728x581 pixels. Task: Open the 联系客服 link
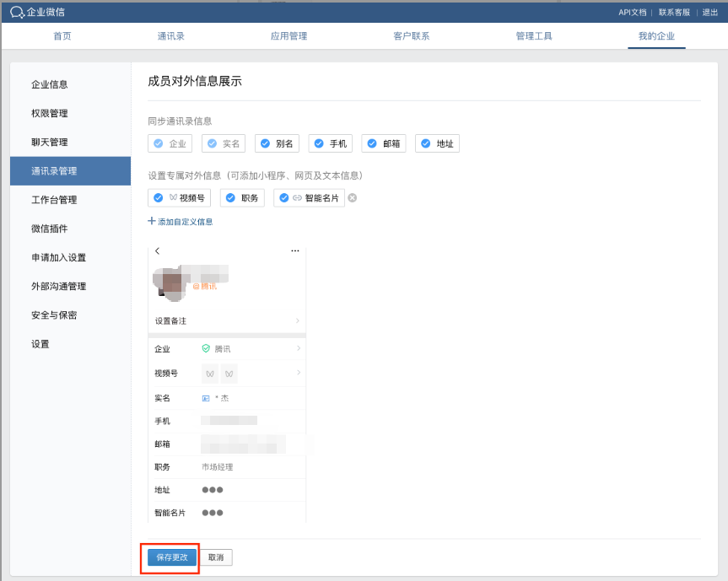click(674, 13)
